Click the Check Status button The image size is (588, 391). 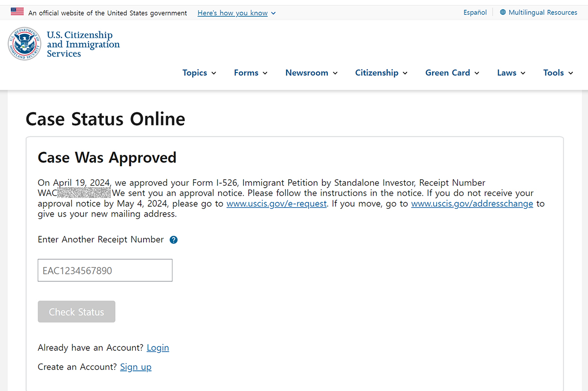(x=76, y=312)
